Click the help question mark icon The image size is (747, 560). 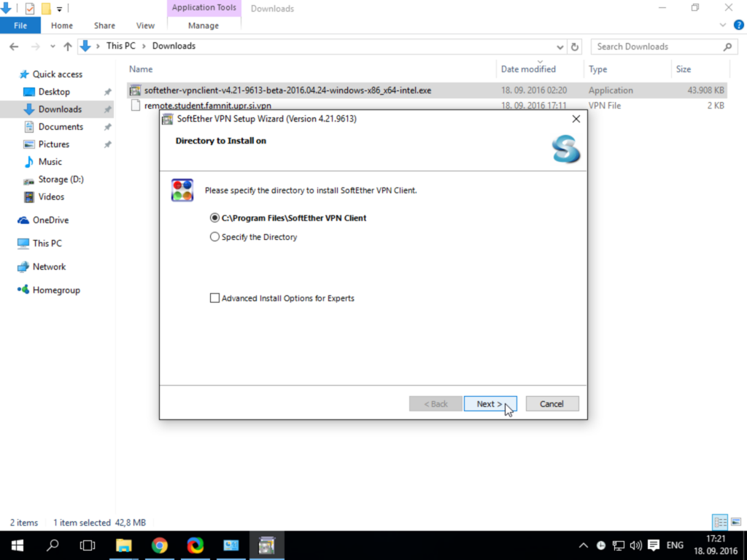click(x=738, y=26)
